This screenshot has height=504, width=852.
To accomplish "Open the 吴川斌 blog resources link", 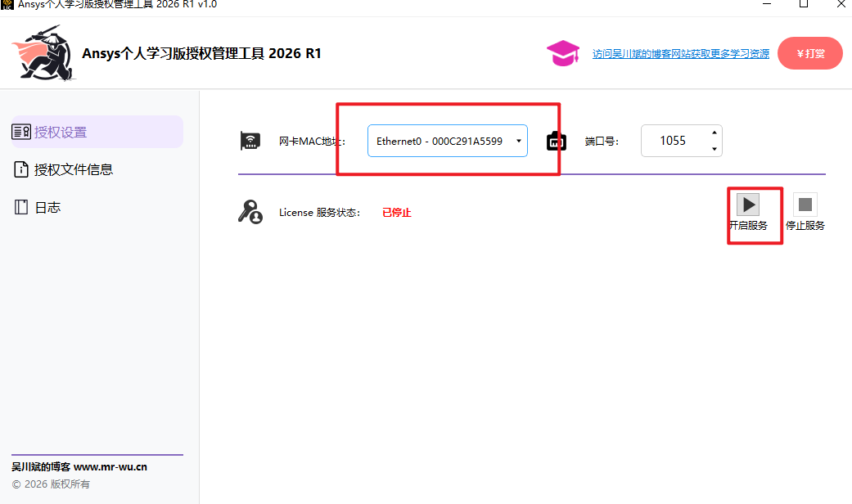I will click(681, 54).
